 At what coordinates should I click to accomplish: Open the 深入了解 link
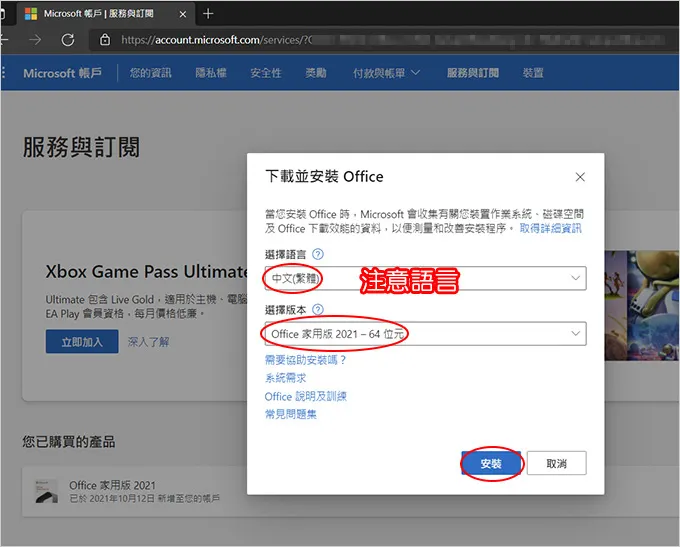tap(148, 342)
